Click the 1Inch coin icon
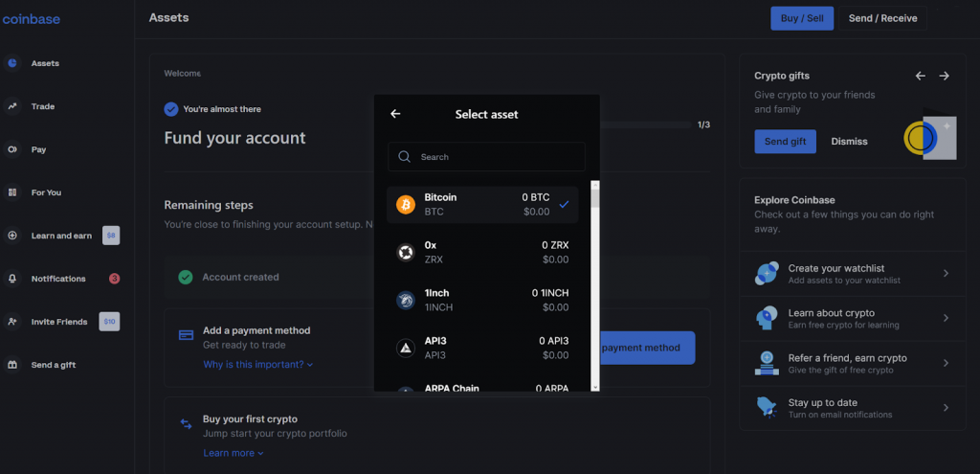 point(406,300)
